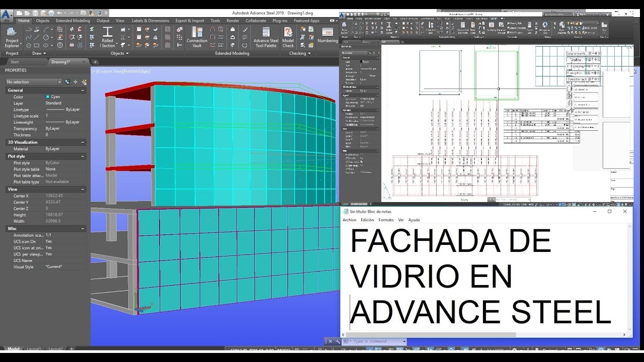Run the Model Check tool
The width and height of the screenshot is (644, 362).
pyautogui.click(x=288, y=38)
